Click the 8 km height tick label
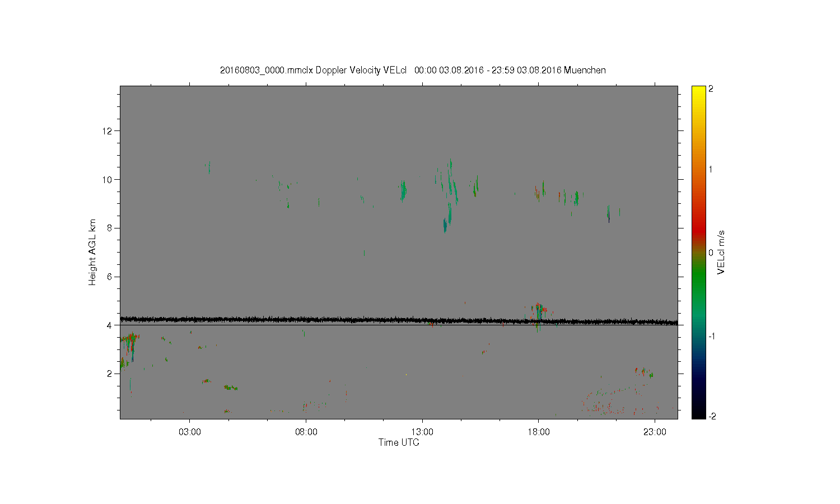 (110, 228)
